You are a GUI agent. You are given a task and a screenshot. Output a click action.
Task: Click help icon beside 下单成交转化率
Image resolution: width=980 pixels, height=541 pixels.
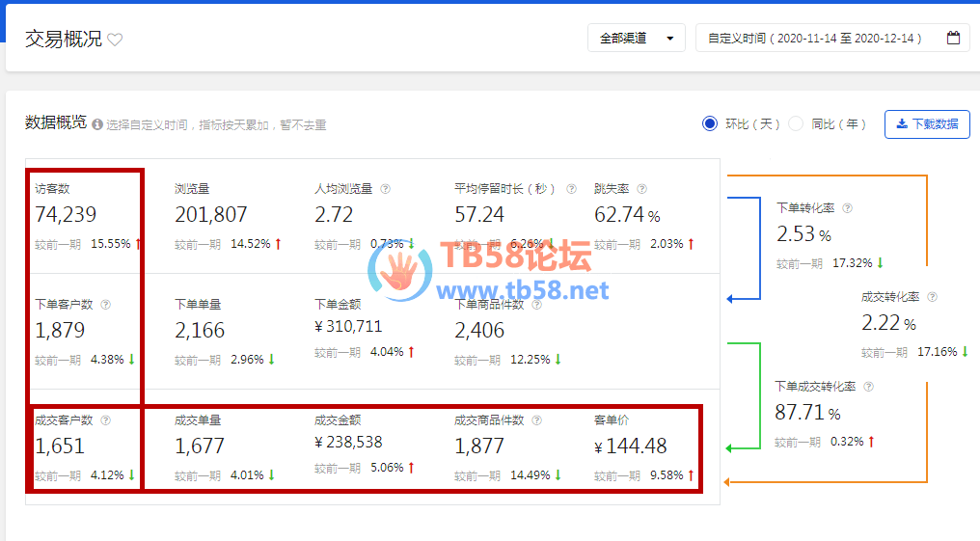tap(868, 387)
